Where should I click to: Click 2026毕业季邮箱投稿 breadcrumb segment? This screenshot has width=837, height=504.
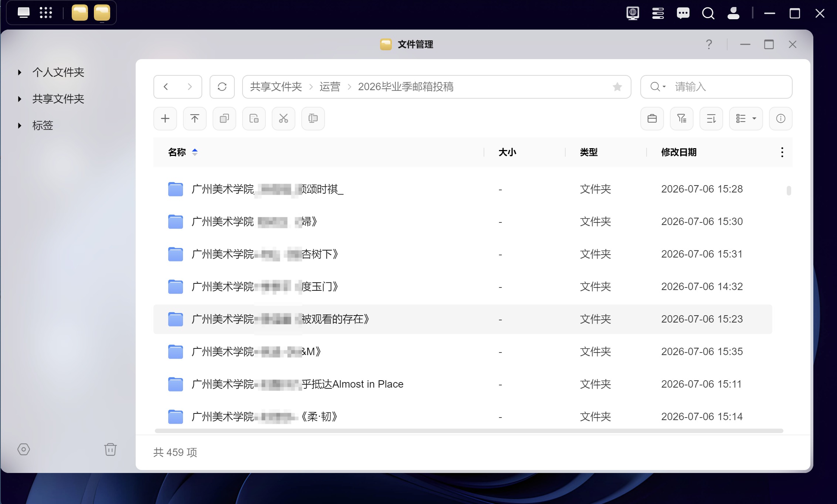406,87
